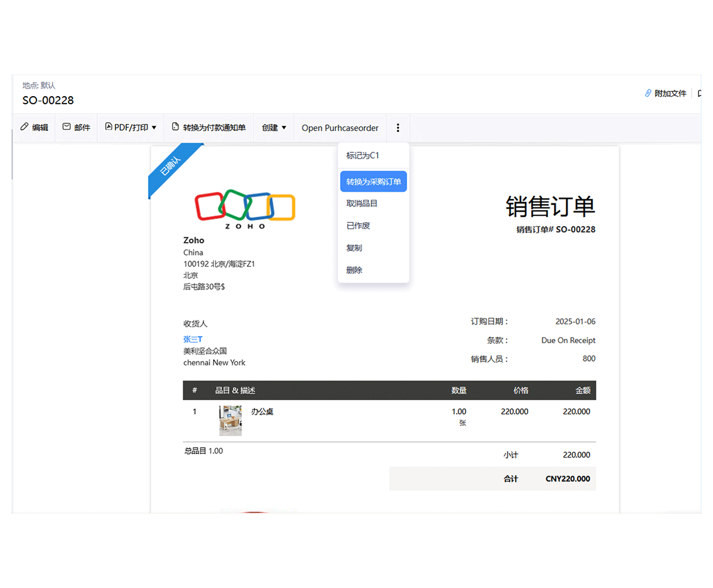
Task: Expand the 创建 dropdown arrow
Action: point(284,127)
